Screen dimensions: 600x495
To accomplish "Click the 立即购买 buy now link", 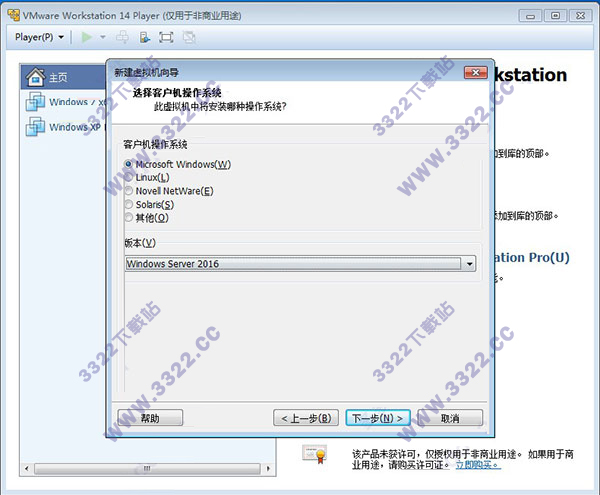I will coord(478,465).
